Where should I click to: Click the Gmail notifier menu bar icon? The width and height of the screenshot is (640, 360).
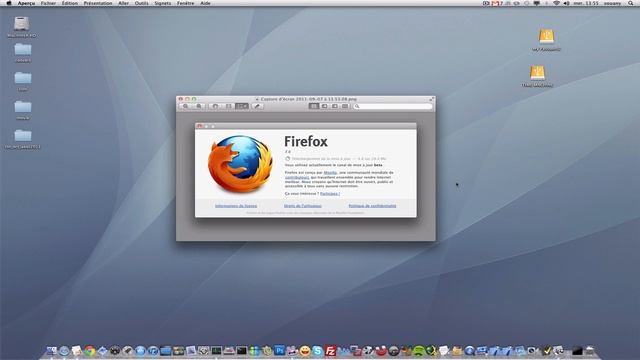496,3
